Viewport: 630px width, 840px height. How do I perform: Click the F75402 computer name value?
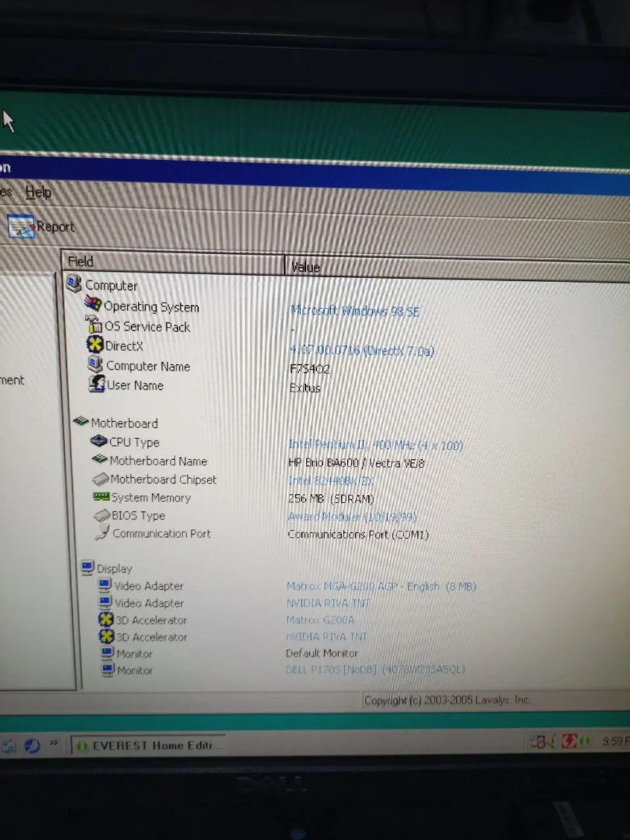310,369
